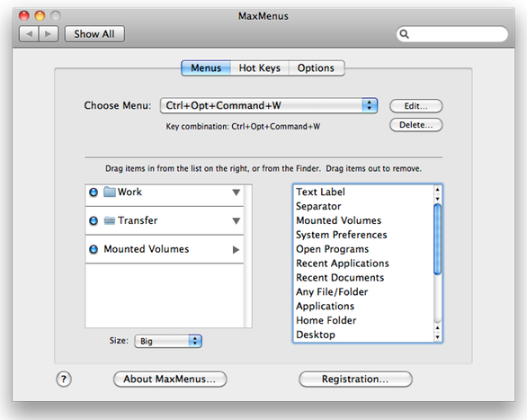
Task: Click the Work folder icon
Action: 109,192
